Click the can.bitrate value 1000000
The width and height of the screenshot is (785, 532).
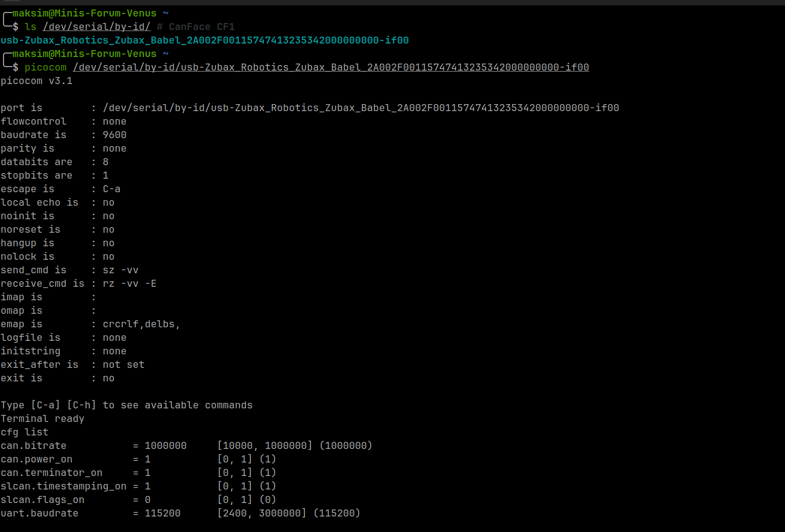click(x=166, y=445)
